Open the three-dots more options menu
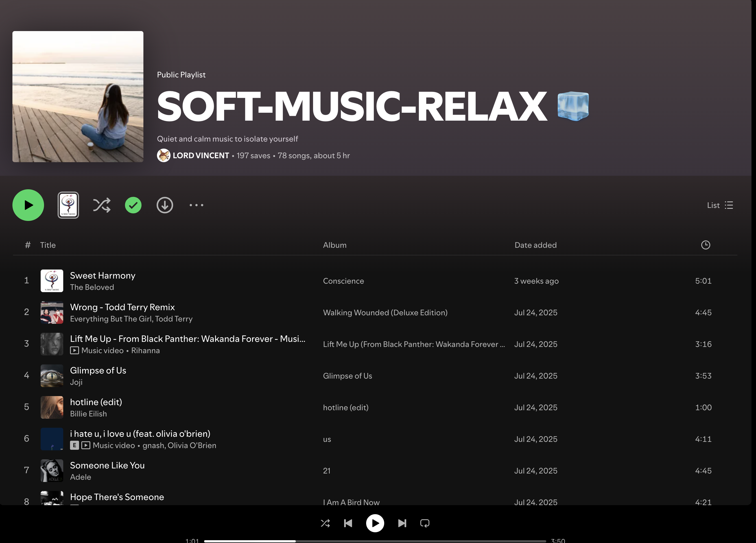756x543 pixels. (x=196, y=205)
